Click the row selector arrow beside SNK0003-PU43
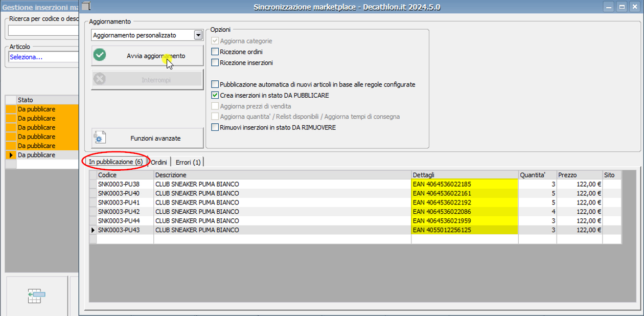Viewport: 644px width, 316px height. coord(93,230)
